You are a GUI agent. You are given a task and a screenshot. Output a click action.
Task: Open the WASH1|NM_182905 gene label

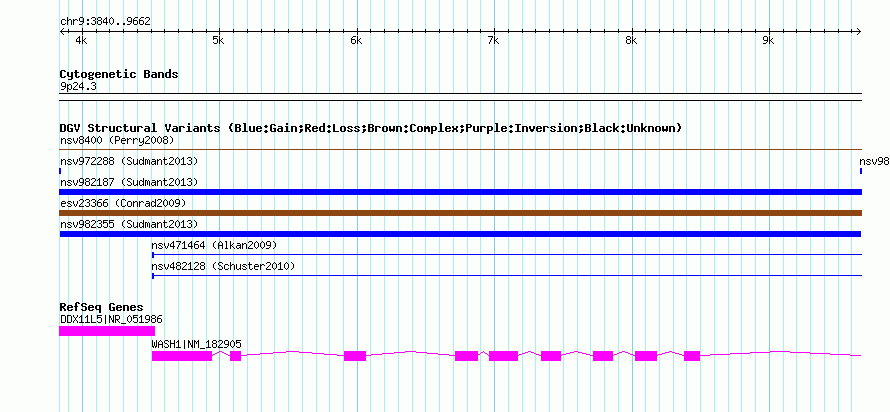click(196, 344)
